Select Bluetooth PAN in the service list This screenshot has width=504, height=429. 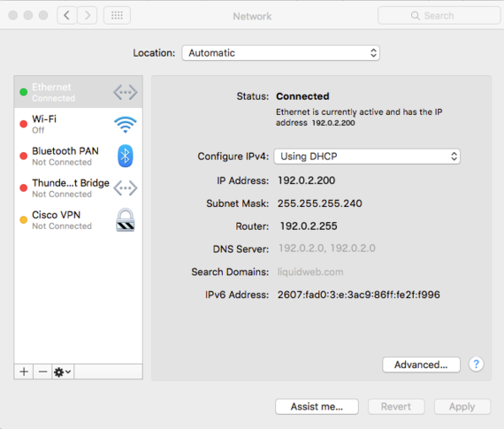pos(79,156)
